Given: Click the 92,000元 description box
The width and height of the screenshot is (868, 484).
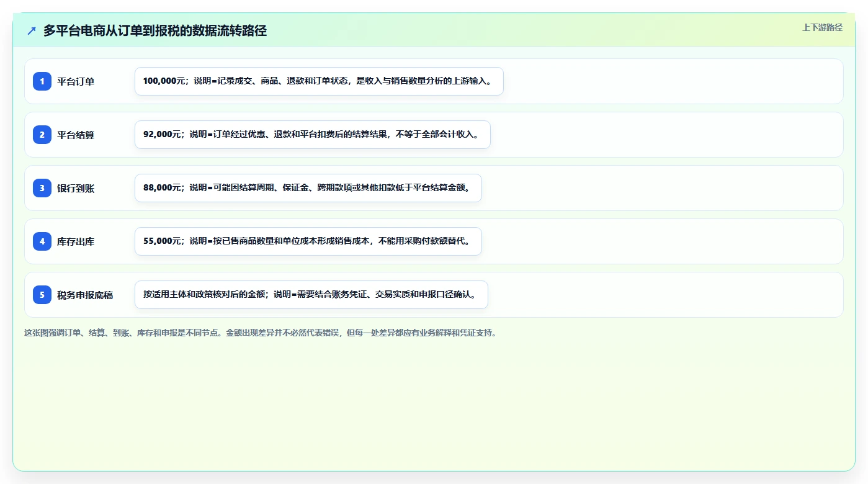Looking at the screenshot, I should [x=313, y=135].
